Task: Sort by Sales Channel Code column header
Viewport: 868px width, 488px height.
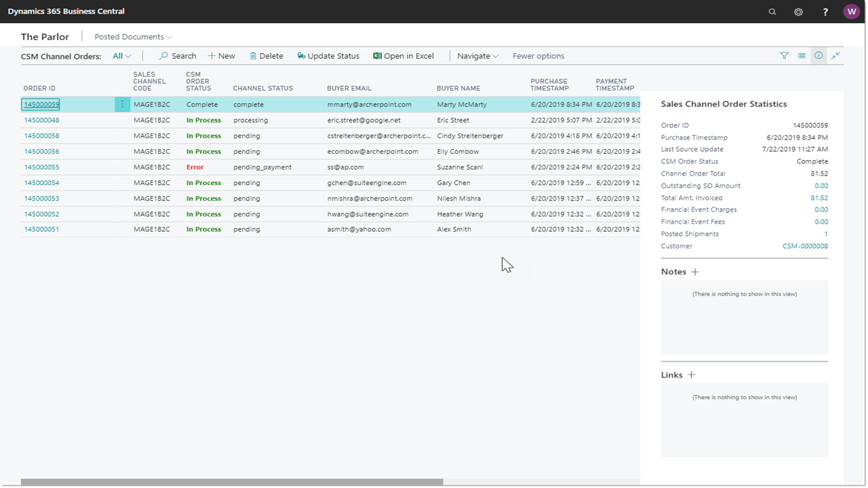Action: (149, 81)
